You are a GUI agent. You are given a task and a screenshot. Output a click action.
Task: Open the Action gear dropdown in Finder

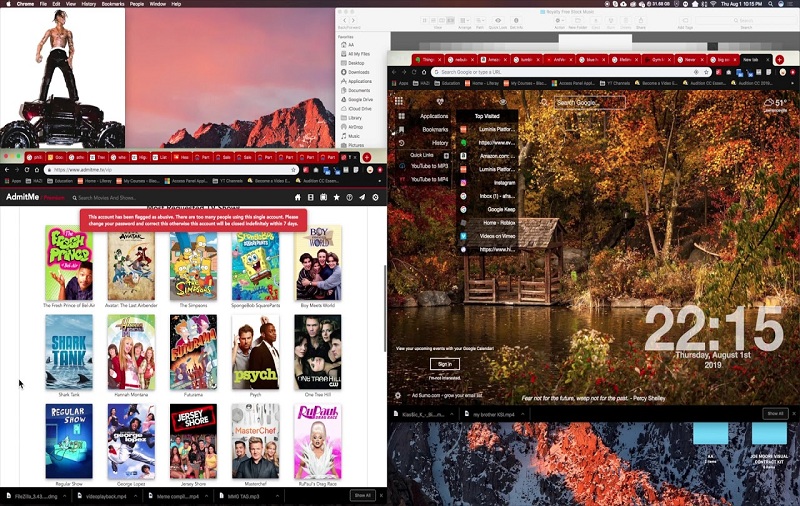tap(560, 21)
